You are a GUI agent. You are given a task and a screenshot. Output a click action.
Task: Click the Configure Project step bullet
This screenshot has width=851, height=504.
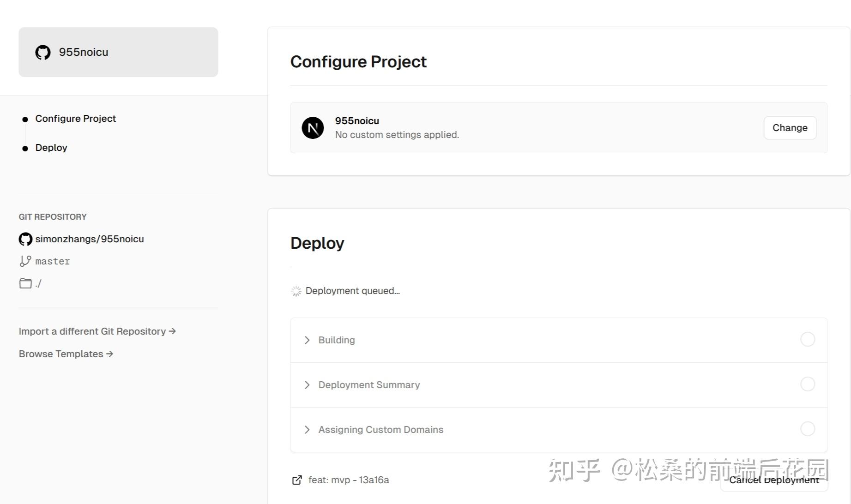[24, 119]
